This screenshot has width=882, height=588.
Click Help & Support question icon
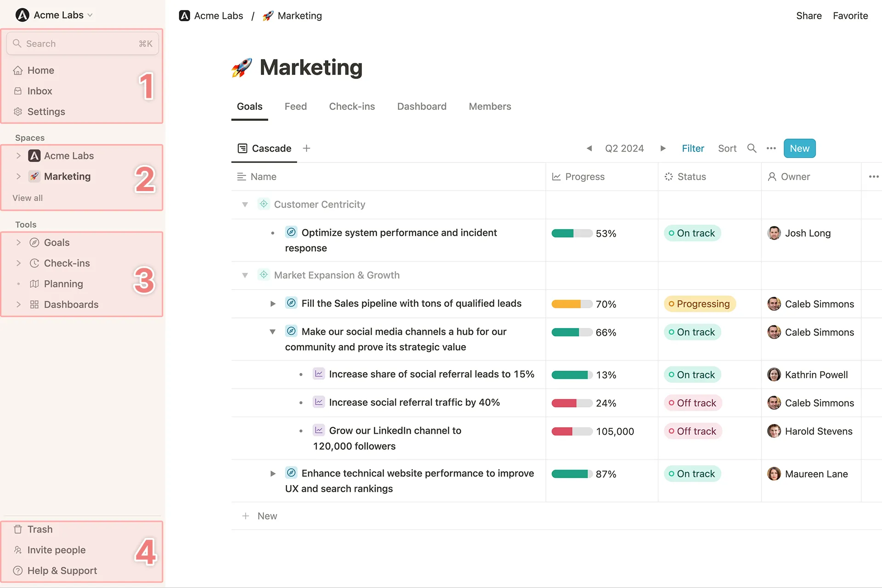(18, 571)
